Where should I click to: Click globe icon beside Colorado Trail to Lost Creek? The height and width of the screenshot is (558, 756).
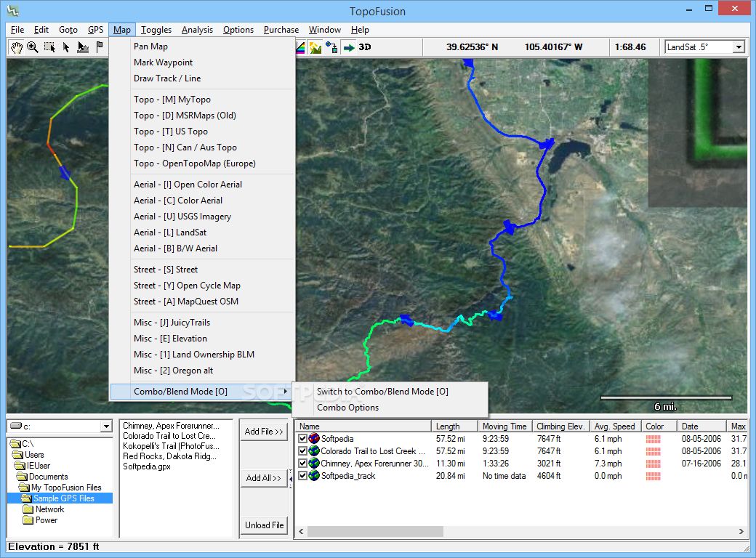click(314, 451)
